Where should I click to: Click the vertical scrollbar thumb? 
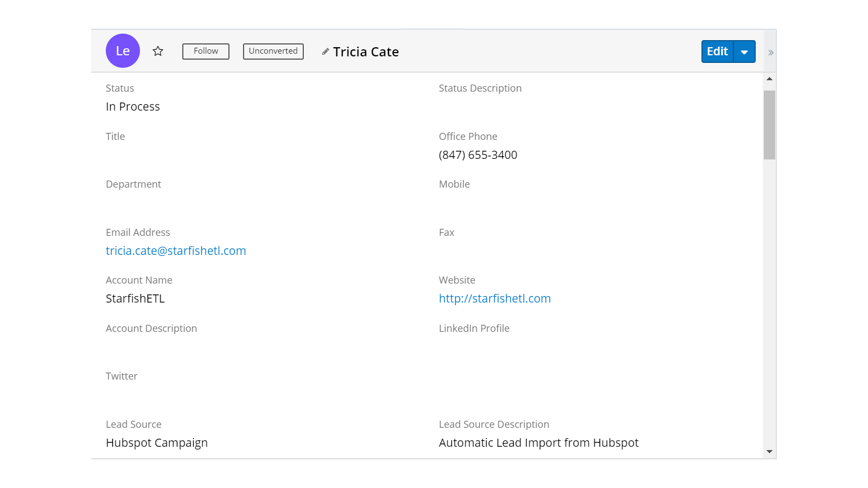coord(769,125)
